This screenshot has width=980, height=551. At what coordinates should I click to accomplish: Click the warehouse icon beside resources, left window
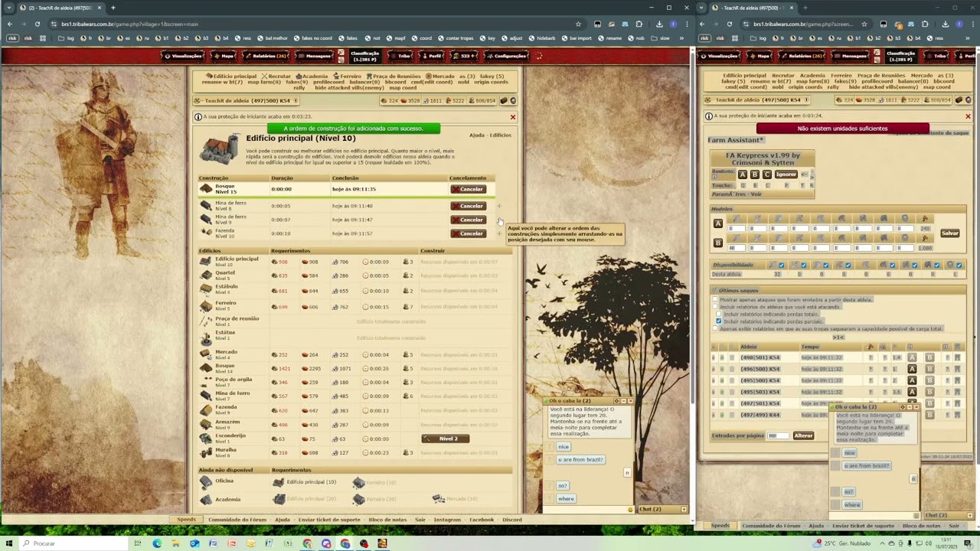click(504, 100)
